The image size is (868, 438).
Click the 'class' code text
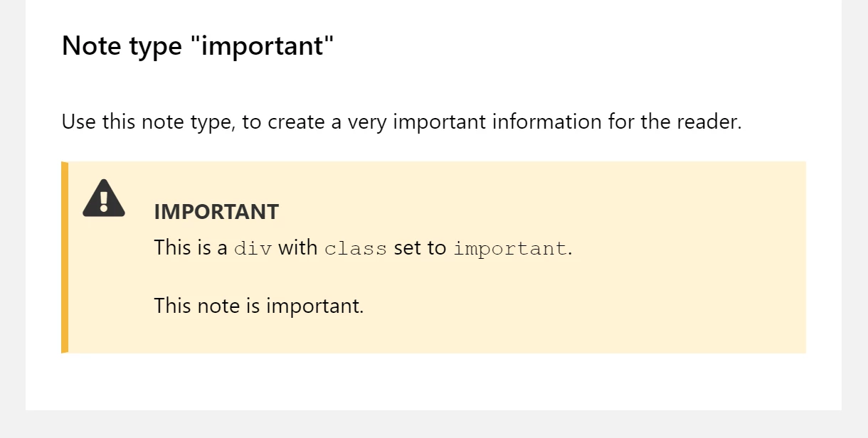click(x=356, y=249)
